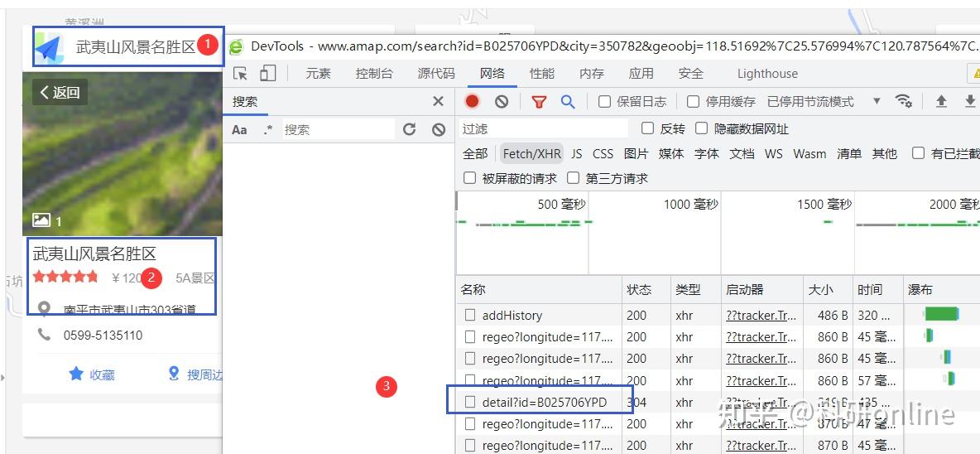
Task: Switch to the 安全 tab
Action: tap(690, 73)
